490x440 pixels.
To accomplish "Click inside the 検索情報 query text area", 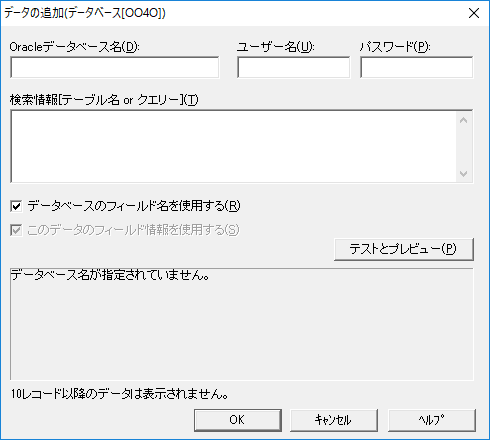I will tap(233, 146).
